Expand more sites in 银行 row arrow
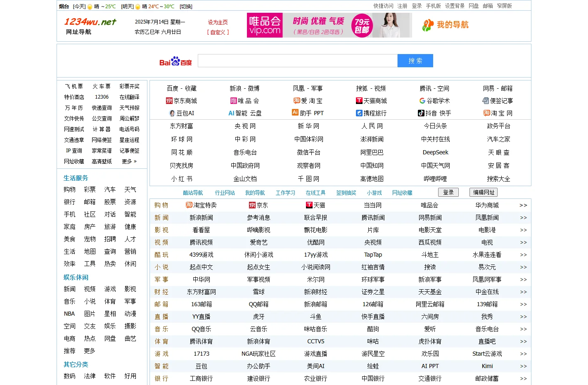The height and width of the screenshot is (385, 588). pos(523,378)
